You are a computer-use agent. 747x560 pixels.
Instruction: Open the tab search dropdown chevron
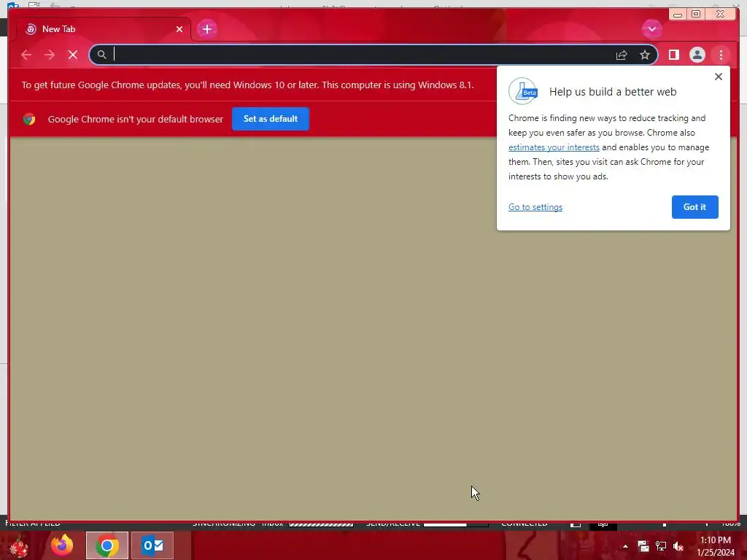(x=651, y=29)
